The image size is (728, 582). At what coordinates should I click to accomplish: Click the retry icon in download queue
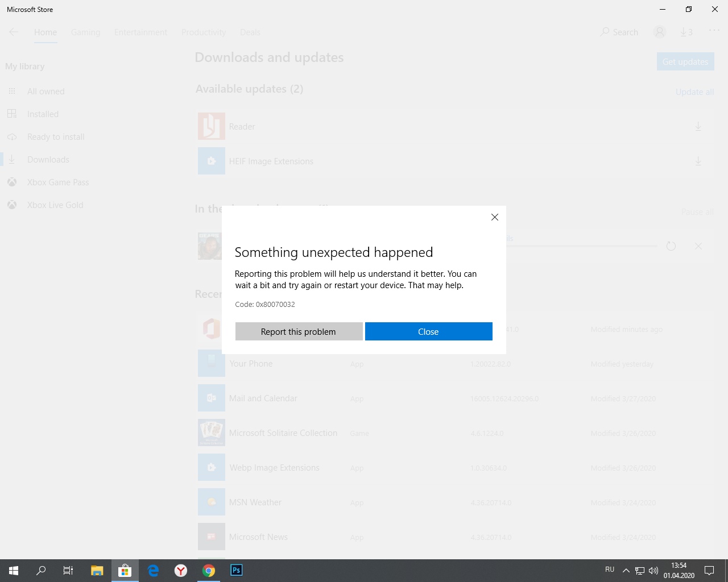[x=671, y=246]
